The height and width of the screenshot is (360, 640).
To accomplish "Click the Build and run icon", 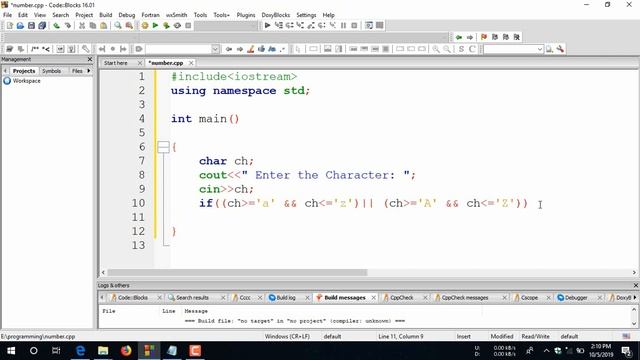I will (166, 26).
